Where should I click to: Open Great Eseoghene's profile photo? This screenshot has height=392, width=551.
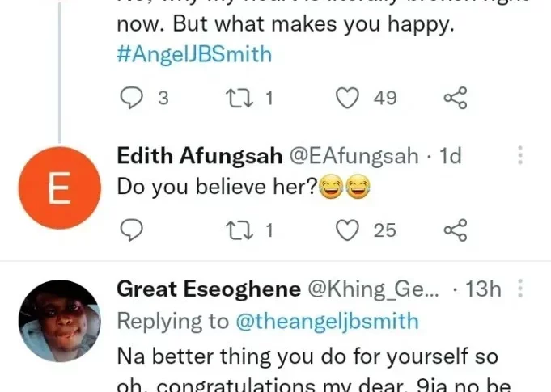point(58,322)
